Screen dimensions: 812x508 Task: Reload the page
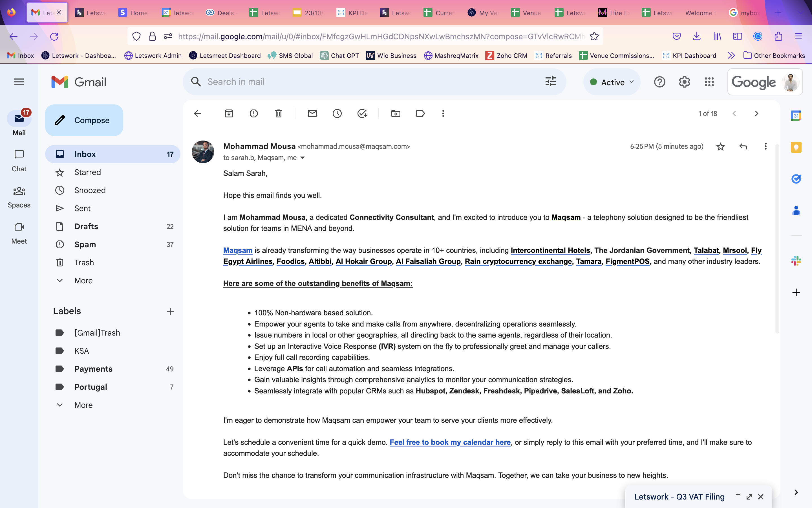[54, 36]
